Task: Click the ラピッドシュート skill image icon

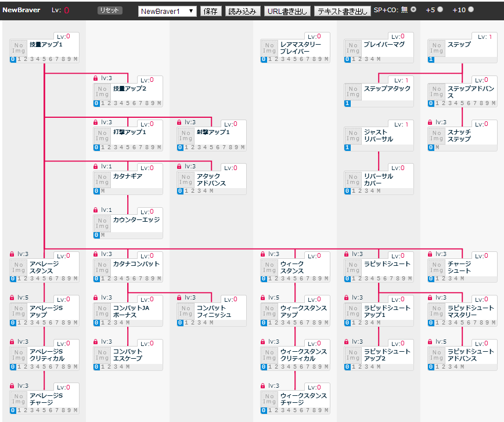Action: (x=353, y=268)
